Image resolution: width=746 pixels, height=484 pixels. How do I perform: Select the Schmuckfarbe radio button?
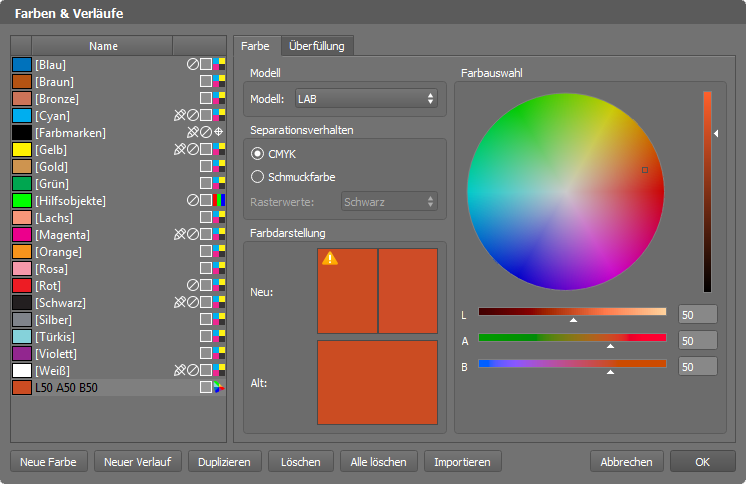click(257, 177)
